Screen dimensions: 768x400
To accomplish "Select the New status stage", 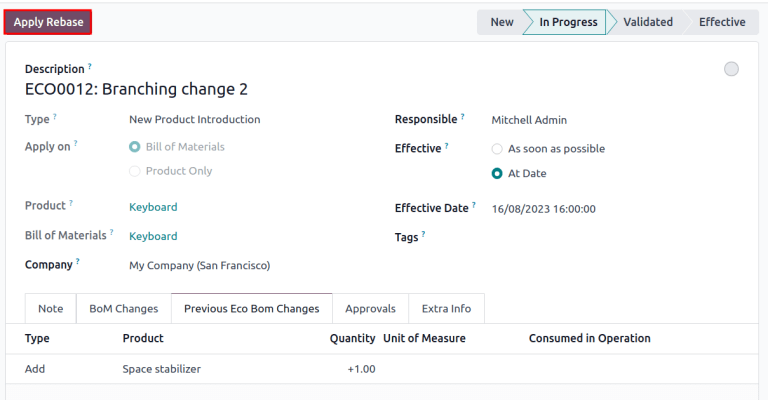I will [501, 22].
